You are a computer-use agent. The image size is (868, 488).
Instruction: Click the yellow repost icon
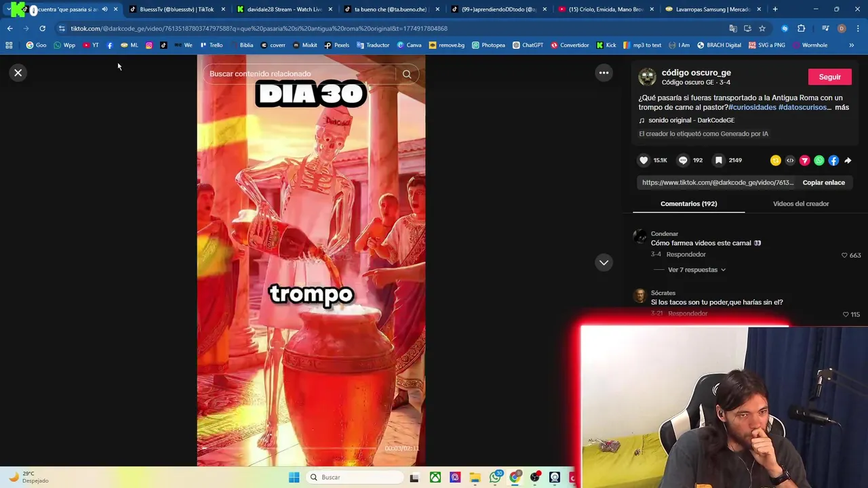775,161
